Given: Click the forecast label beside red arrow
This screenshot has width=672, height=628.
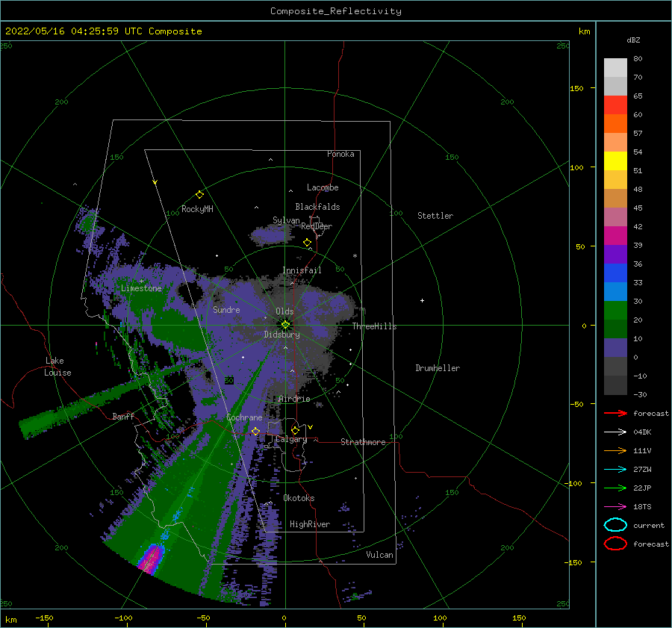Looking at the screenshot, I should [651, 413].
